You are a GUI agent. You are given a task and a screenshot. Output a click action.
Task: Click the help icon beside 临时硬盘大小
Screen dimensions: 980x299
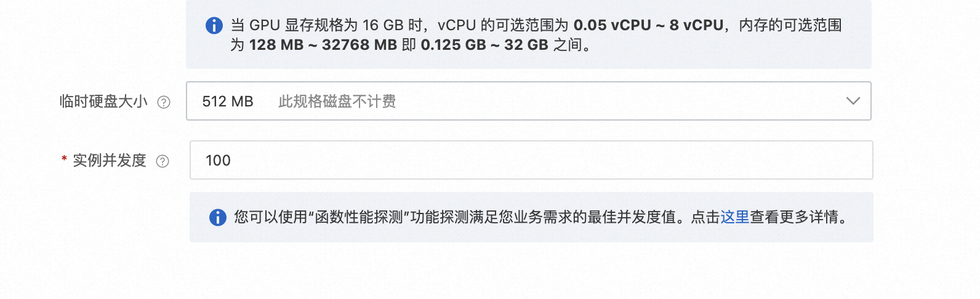click(164, 102)
